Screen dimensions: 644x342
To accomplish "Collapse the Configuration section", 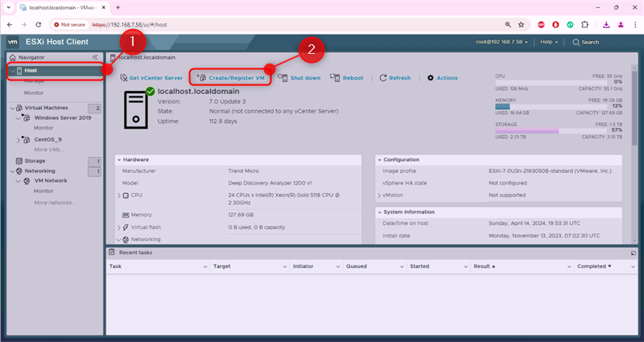I will tap(379, 159).
